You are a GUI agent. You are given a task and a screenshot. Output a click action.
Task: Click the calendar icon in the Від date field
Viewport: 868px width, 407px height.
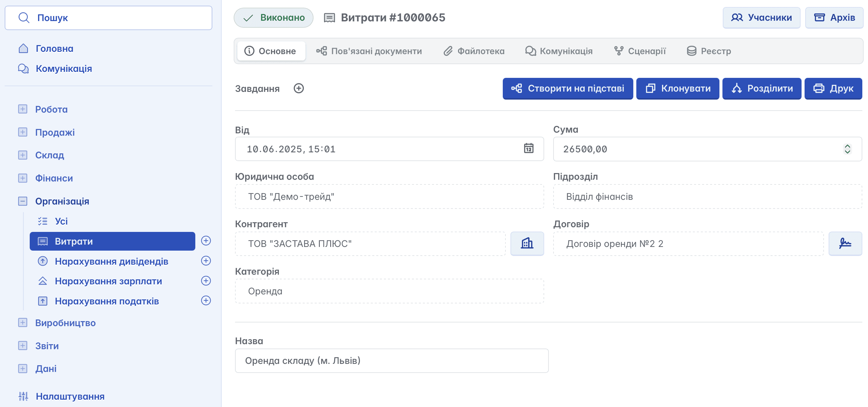pyautogui.click(x=528, y=148)
